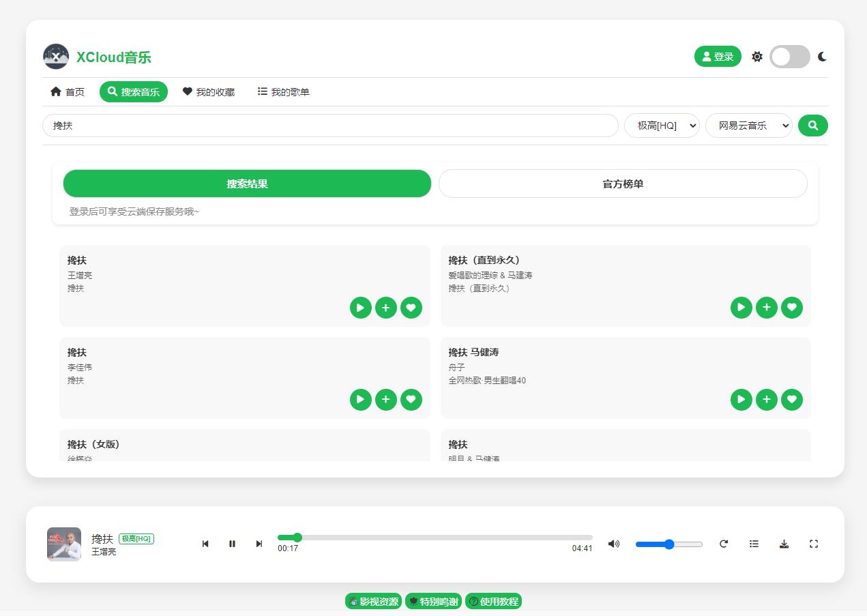Download the current song 搀扶
The image size is (867, 616).
coord(784,544)
